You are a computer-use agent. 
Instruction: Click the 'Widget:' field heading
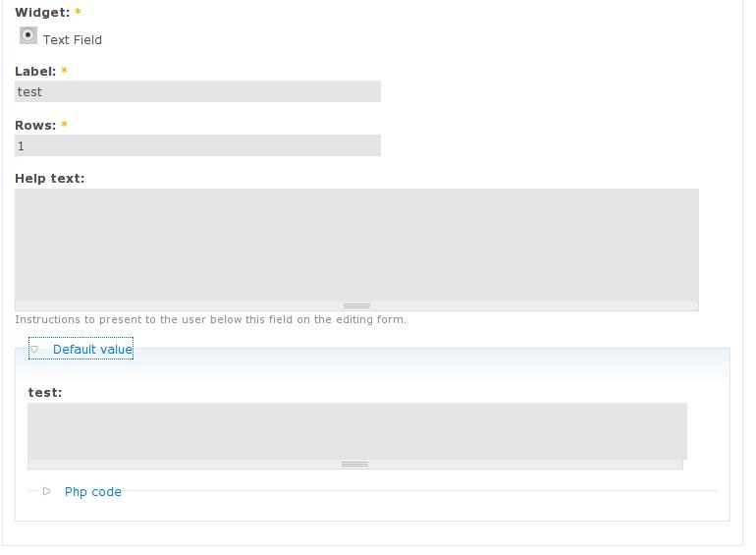click(x=42, y=13)
